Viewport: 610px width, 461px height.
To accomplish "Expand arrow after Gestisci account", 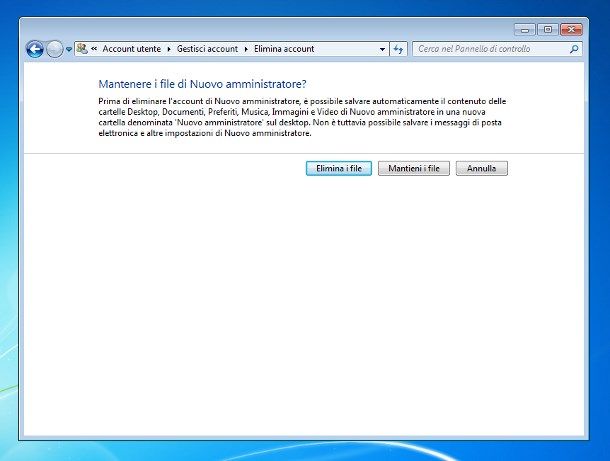I will click(246, 49).
